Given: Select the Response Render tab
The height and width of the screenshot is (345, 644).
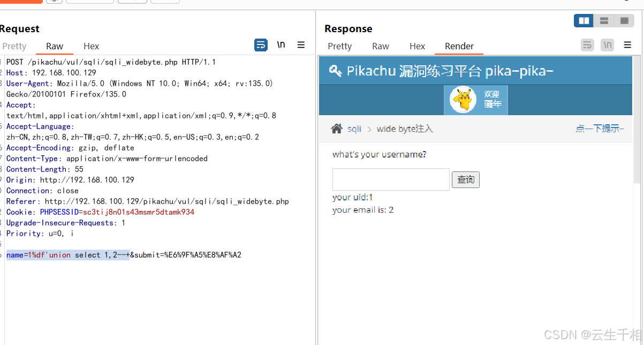Looking at the screenshot, I should click(x=459, y=46).
